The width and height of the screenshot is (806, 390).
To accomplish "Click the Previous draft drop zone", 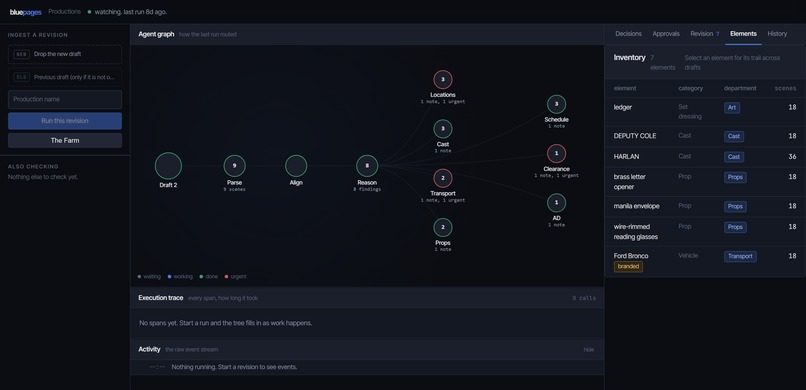I will (65, 77).
